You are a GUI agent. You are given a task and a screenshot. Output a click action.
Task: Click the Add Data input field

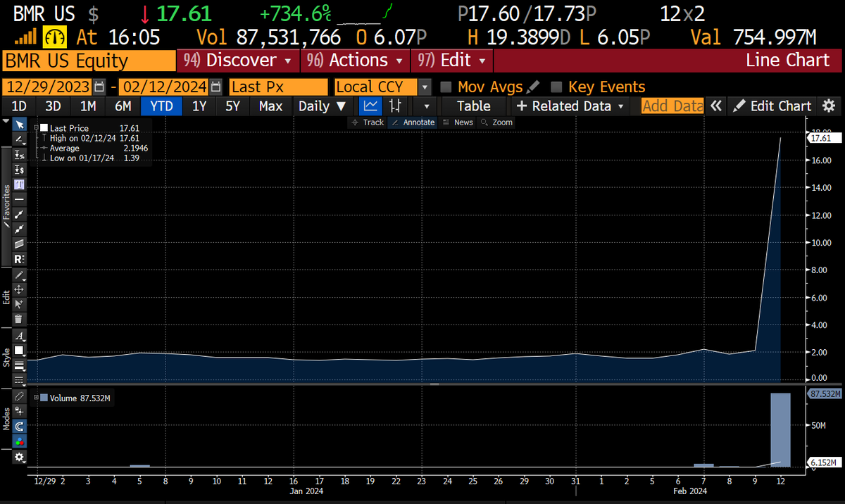point(672,106)
